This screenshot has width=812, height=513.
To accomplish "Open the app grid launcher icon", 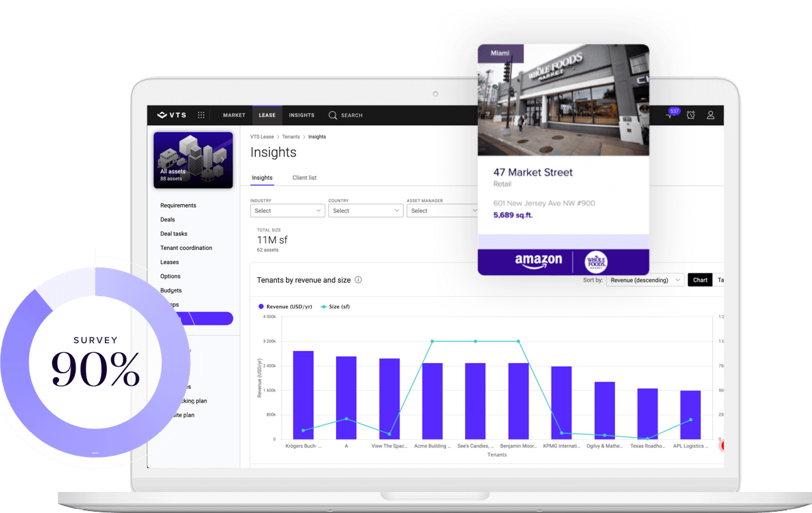I will pyautogui.click(x=201, y=115).
